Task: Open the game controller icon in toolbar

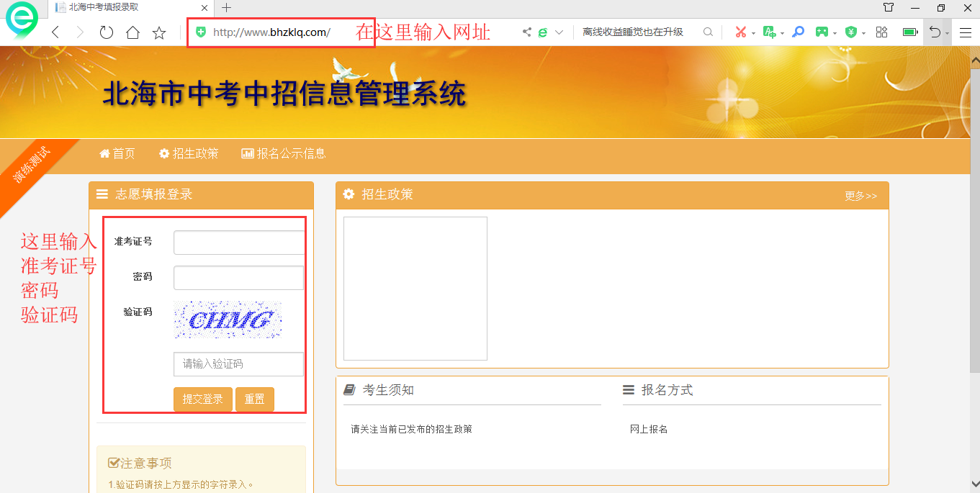Action: coord(822,32)
